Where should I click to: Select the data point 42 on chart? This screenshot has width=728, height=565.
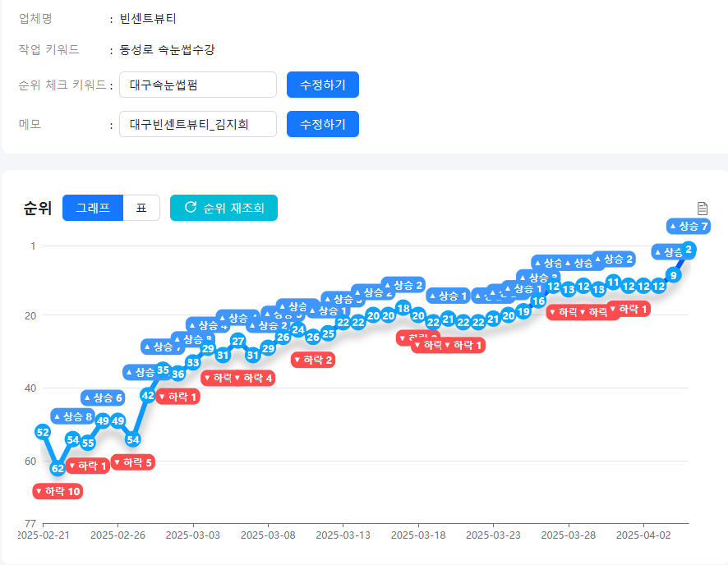(148, 396)
